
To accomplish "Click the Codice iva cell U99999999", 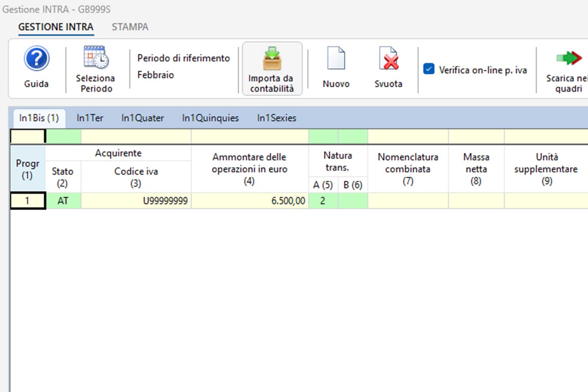I will (x=136, y=201).
